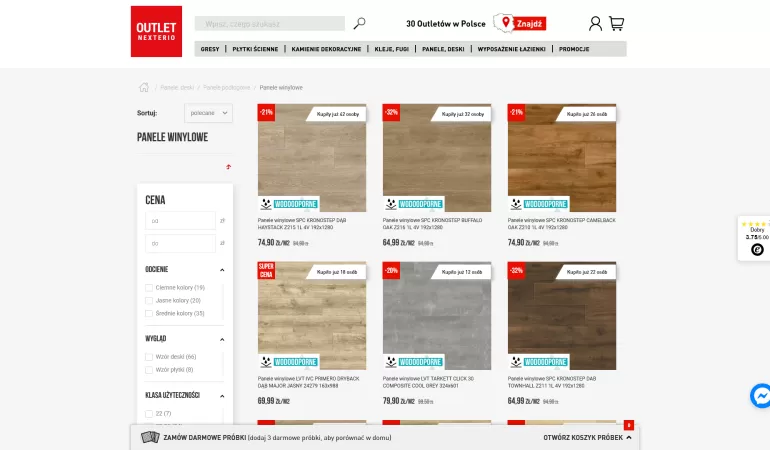The width and height of the screenshot is (770, 450).
Task: Open Kronostep Buffalo Oak product title
Action: click(432, 224)
